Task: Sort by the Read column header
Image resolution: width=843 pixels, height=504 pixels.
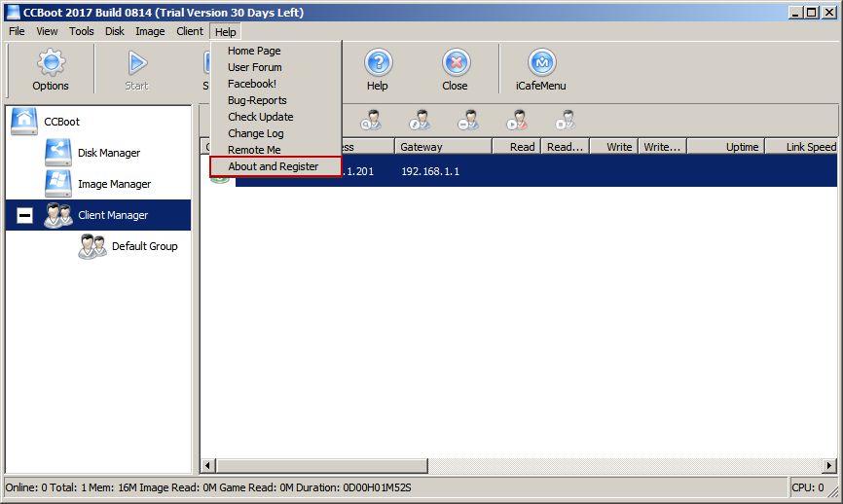Action: 516,147
